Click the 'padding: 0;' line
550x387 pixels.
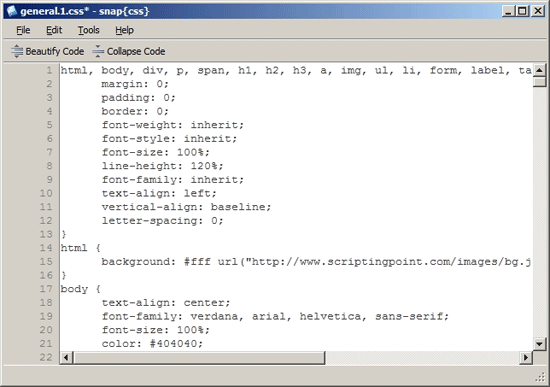[x=138, y=98]
